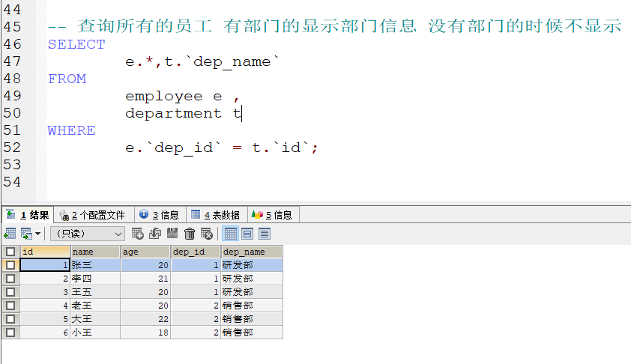631x364 pixels.
Task: Sort by the dep_name column header
Action: (x=252, y=252)
